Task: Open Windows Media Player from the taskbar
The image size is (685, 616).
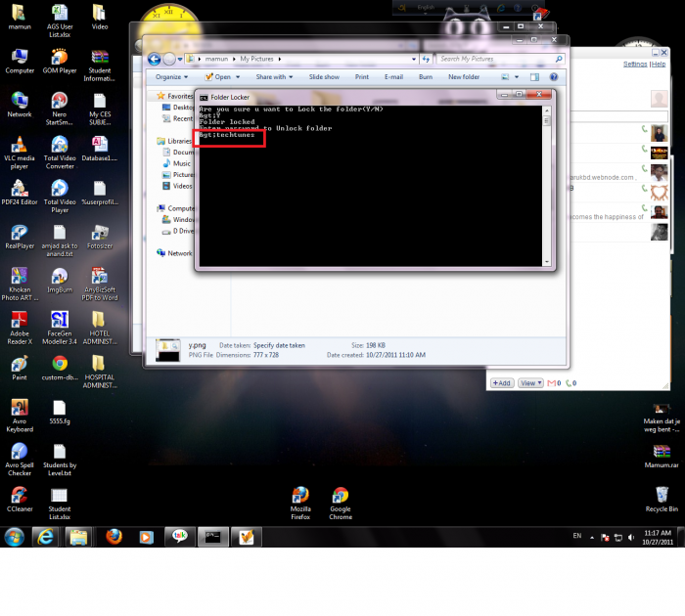Action: point(147,537)
